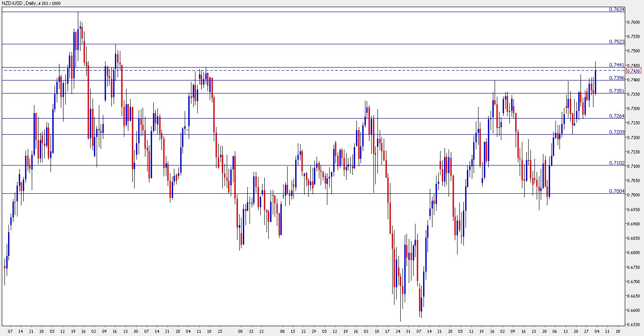The height and width of the screenshot is (336, 644).
Task: Click the 0.6550 price axis tick
Action: tap(634, 325)
